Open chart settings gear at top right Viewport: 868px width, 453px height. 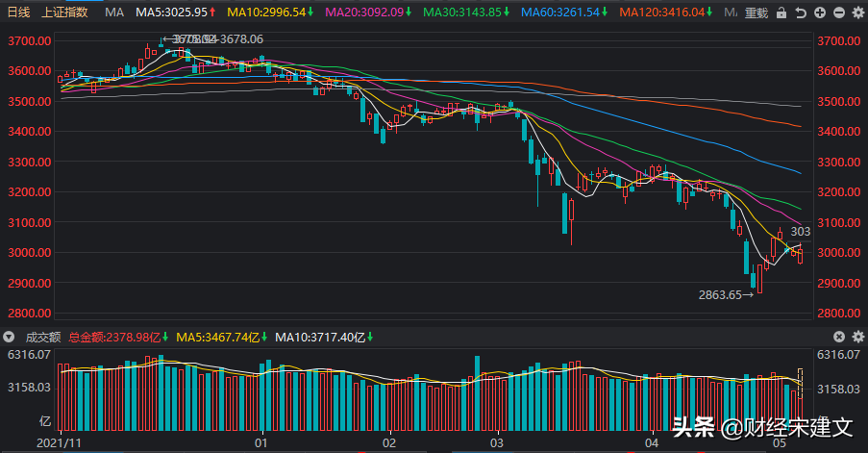pos(858,13)
